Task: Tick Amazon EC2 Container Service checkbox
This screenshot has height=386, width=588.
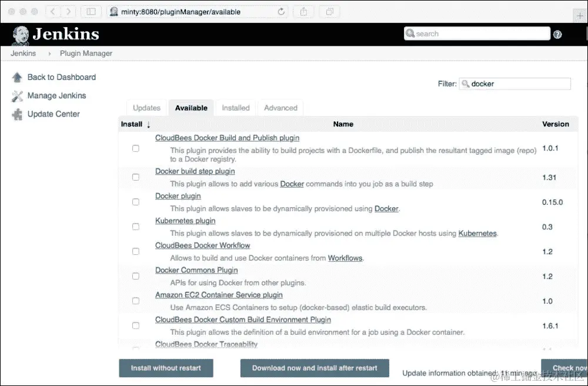Action: (x=136, y=301)
